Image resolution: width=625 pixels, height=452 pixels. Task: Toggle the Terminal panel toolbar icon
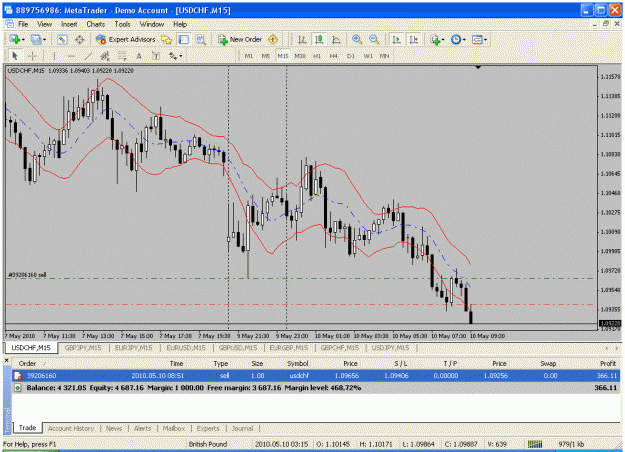[183, 39]
